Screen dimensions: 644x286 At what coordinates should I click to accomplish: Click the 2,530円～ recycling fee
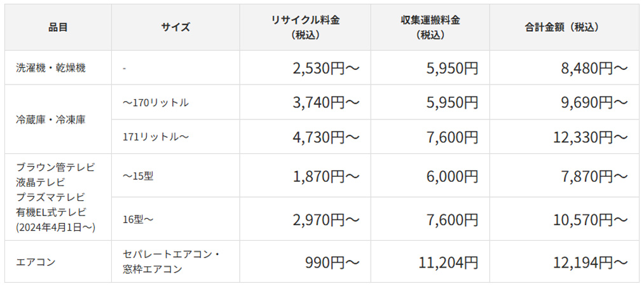[x=327, y=68]
